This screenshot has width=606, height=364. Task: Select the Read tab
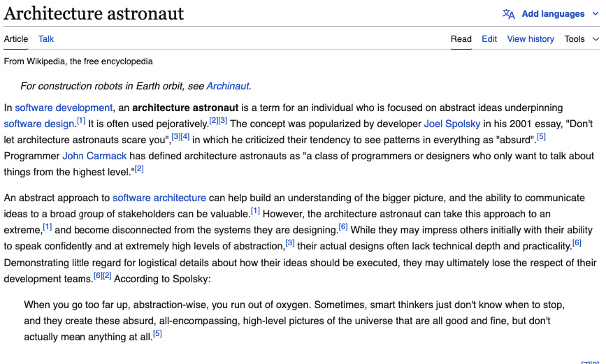[x=461, y=39]
